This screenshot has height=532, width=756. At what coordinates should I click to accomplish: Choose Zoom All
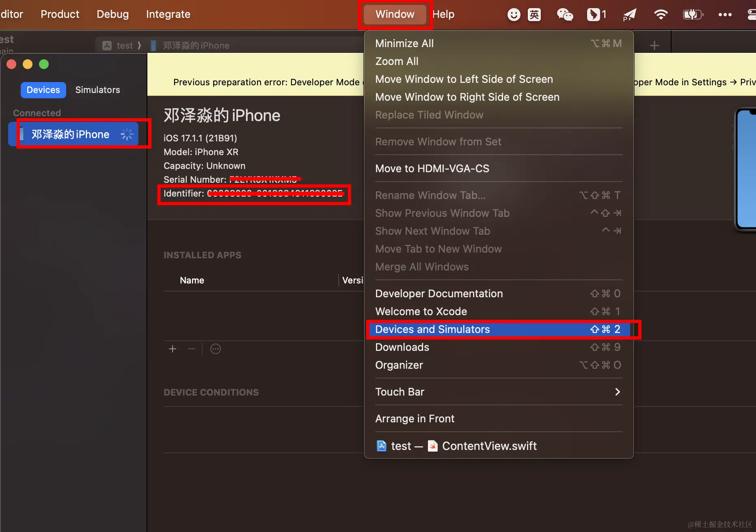[499, 61]
